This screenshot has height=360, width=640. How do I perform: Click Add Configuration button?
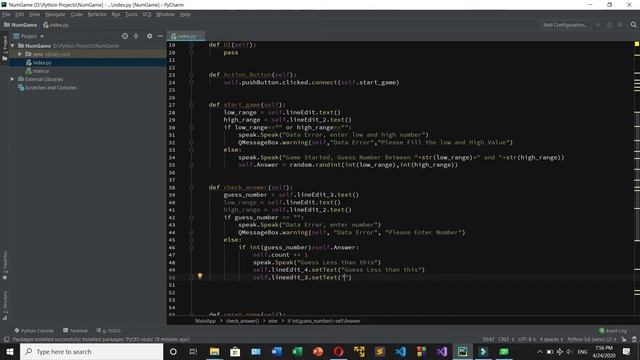coord(565,25)
